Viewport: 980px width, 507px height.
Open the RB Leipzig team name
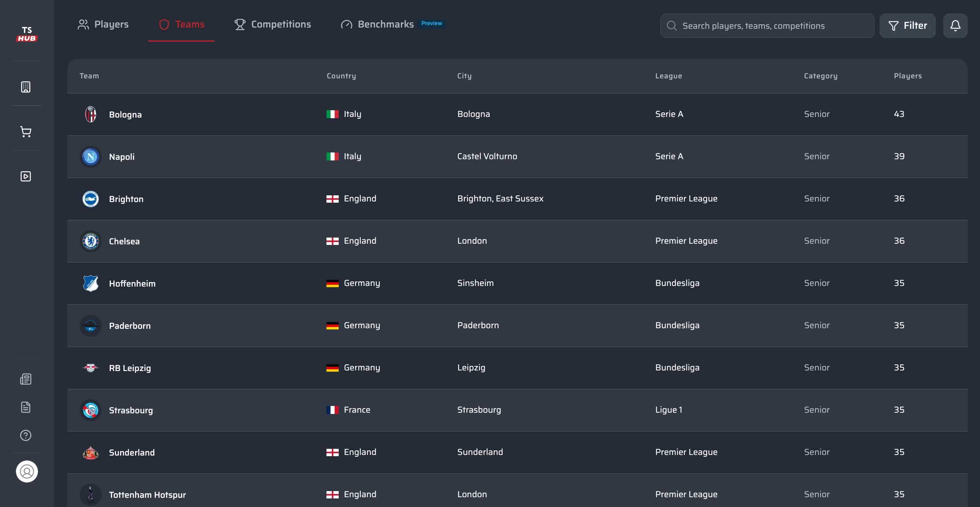click(130, 368)
